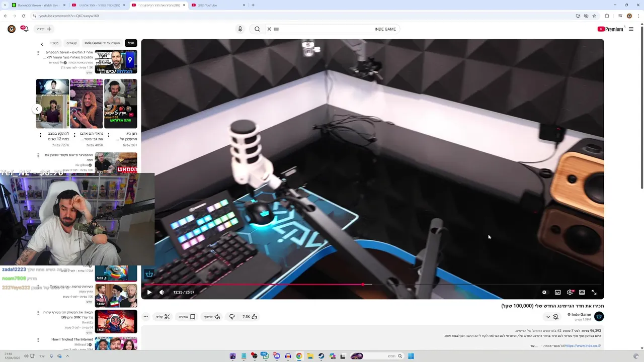Run the search with magnifier icon
644x362 pixels.
coord(257,29)
